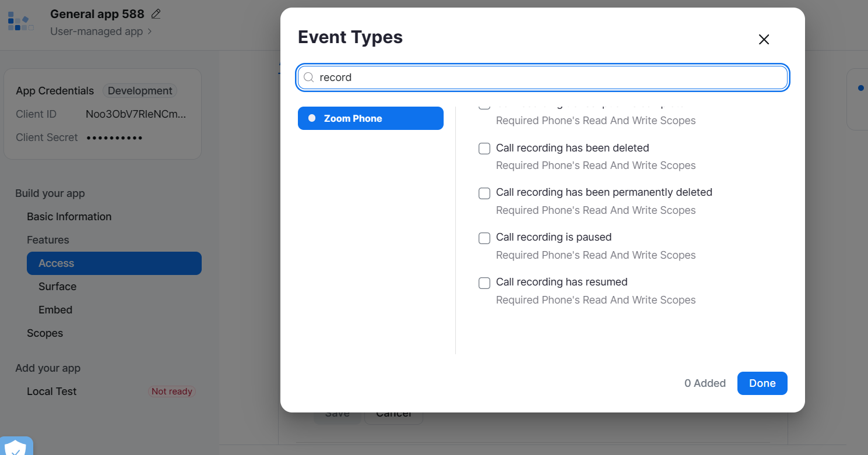Image resolution: width=868 pixels, height=455 pixels.
Task: Click the 'Build your app' heading
Action: pyautogui.click(x=50, y=193)
